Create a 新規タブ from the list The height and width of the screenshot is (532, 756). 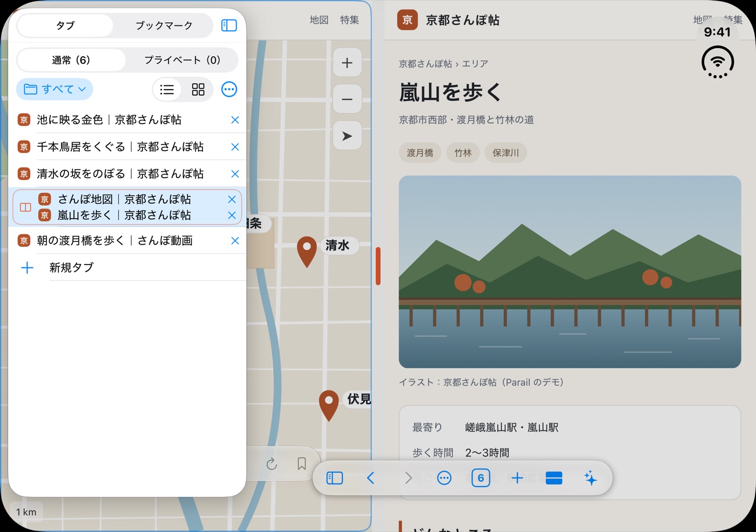[x=127, y=268]
